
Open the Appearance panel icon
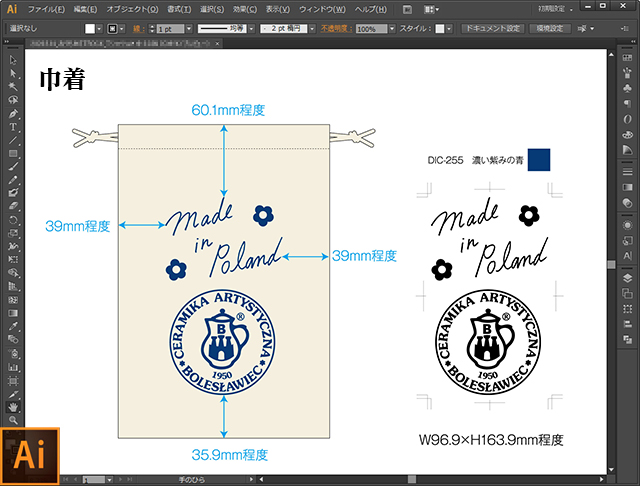627,225
